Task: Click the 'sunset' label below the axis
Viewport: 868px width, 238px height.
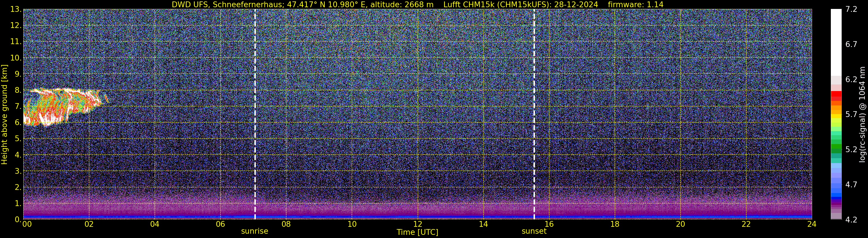Action: coord(534,231)
